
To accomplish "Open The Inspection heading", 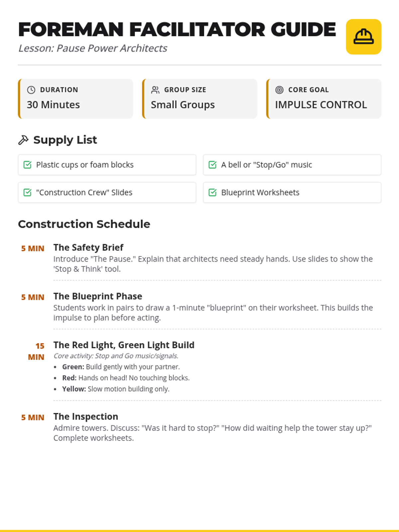I will 86,417.
